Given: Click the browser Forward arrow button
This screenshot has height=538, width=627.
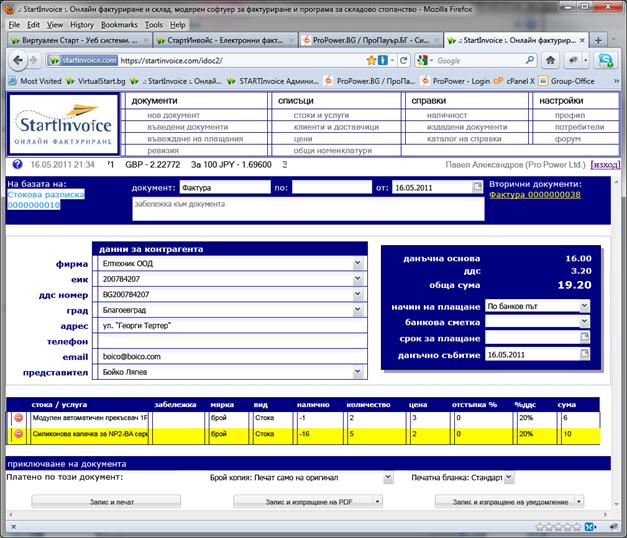Looking at the screenshot, I should (33, 60).
